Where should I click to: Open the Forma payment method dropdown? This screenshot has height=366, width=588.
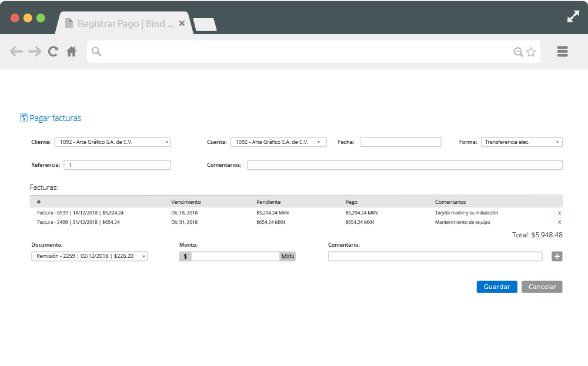[x=522, y=142]
